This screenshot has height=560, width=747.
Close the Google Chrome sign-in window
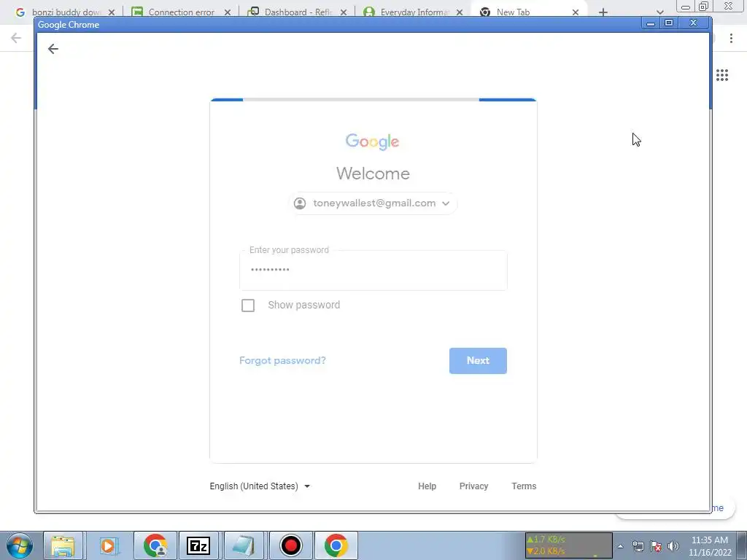[x=694, y=23]
